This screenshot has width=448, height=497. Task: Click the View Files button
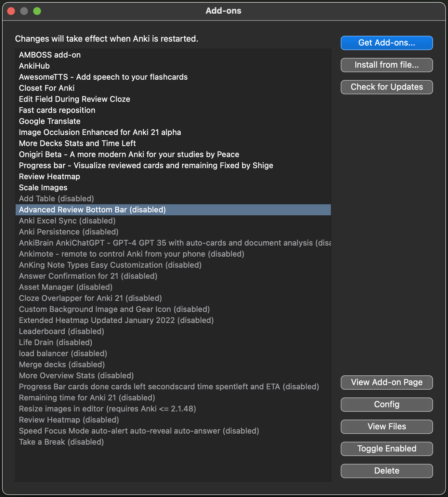coord(387,427)
